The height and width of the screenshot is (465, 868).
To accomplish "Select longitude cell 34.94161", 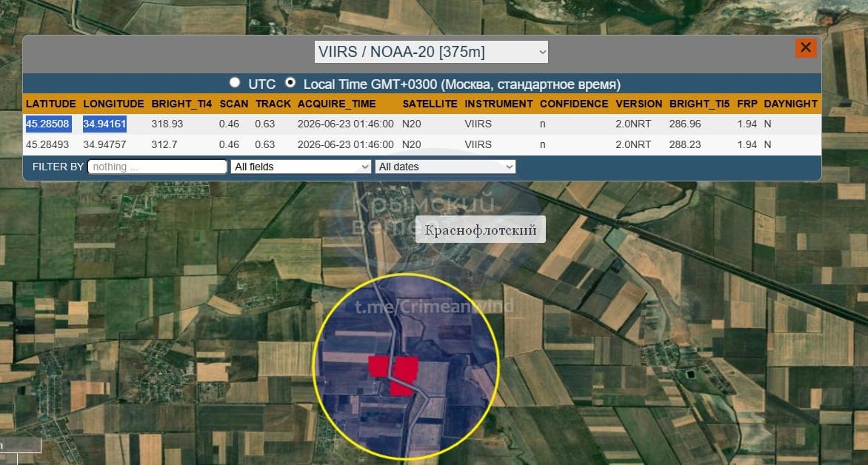I will coord(104,124).
